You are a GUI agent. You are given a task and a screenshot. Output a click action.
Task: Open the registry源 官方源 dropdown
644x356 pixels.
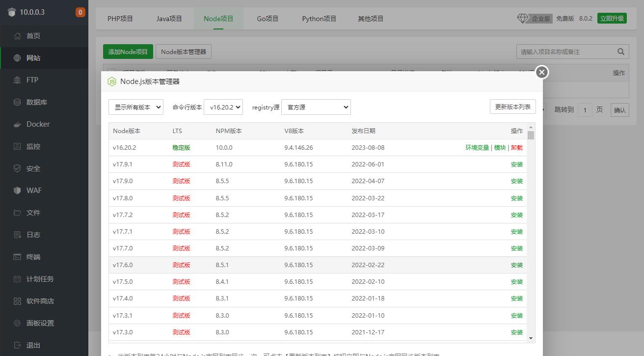tap(316, 107)
